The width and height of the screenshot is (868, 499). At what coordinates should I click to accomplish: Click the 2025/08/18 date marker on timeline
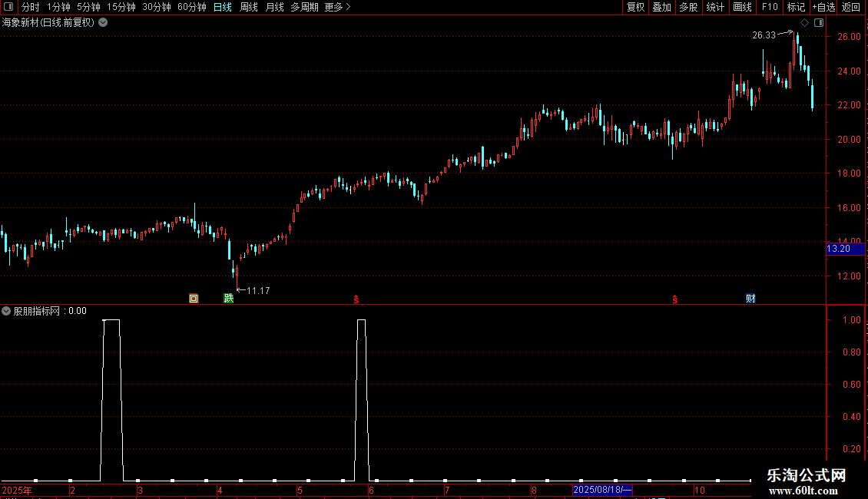click(x=602, y=490)
